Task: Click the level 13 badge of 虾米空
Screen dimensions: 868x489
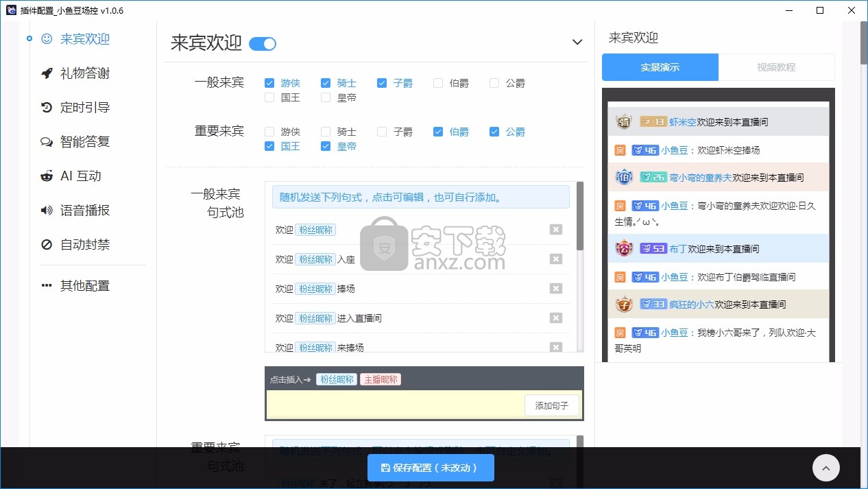Action: [x=653, y=121]
